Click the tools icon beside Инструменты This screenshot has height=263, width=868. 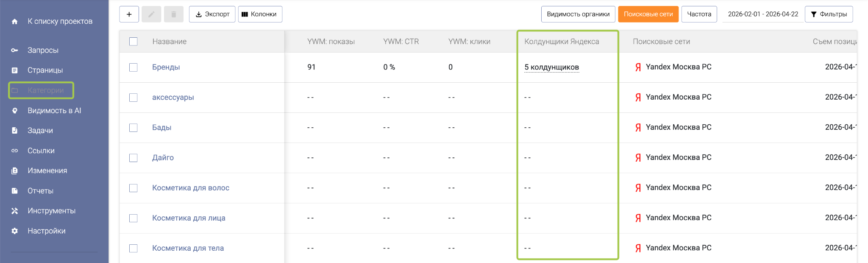15,211
